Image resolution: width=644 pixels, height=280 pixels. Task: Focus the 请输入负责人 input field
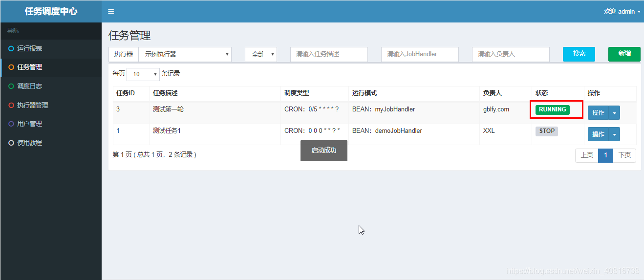pyautogui.click(x=511, y=54)
